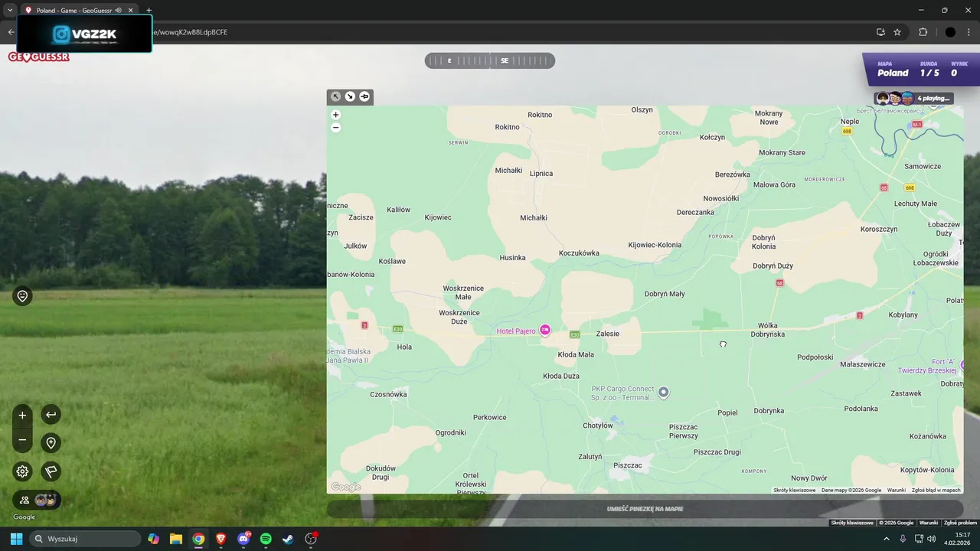Click the Perkowice map label
The width and height of the screenshot is (980, 551).
[490, 417]
